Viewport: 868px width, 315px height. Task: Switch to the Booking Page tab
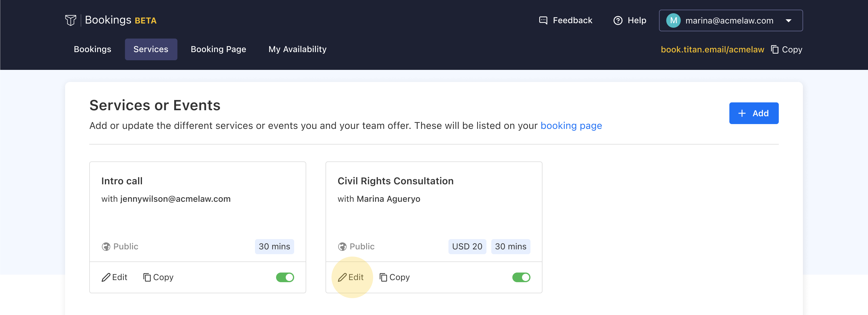click(x=218, y=49)
